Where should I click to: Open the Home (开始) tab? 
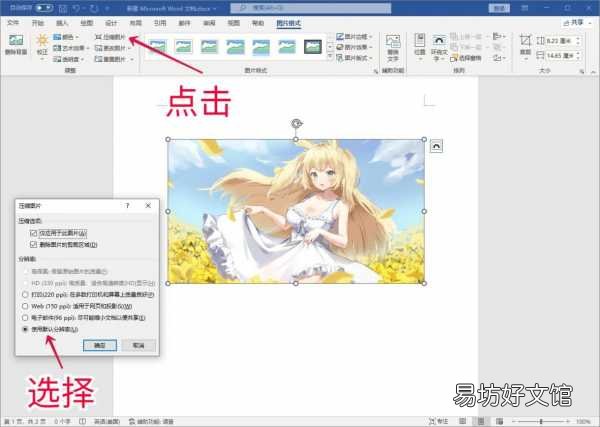(38, 23)
